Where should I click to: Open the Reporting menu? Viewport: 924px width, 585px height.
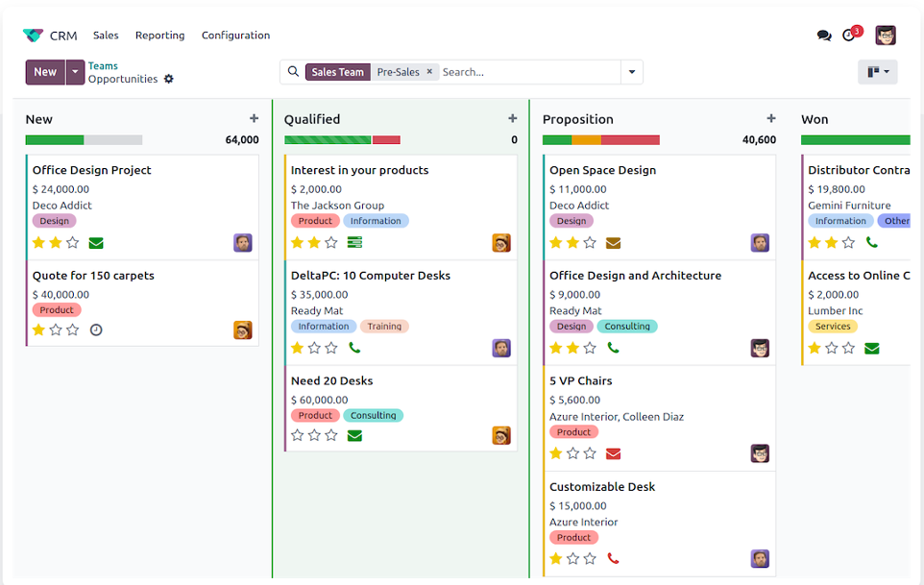[159, 36]
